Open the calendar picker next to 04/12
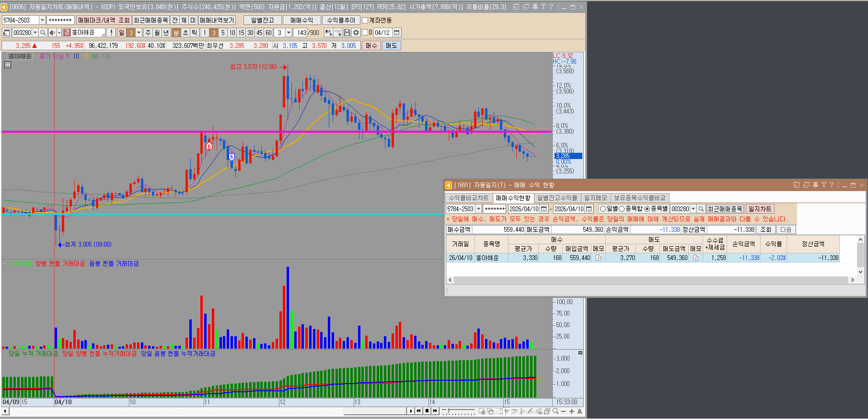This screenshot has width=868, height=420. pos(397,33)
